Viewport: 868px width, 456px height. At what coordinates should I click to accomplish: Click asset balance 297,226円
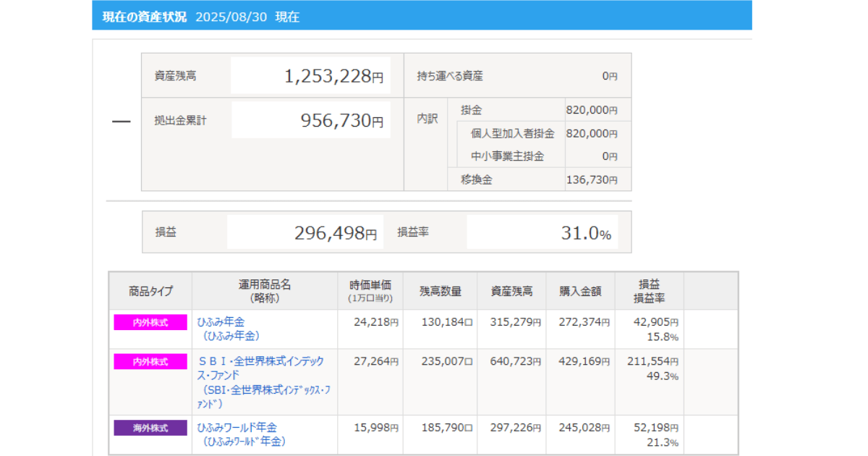click(x=516, y=428)
